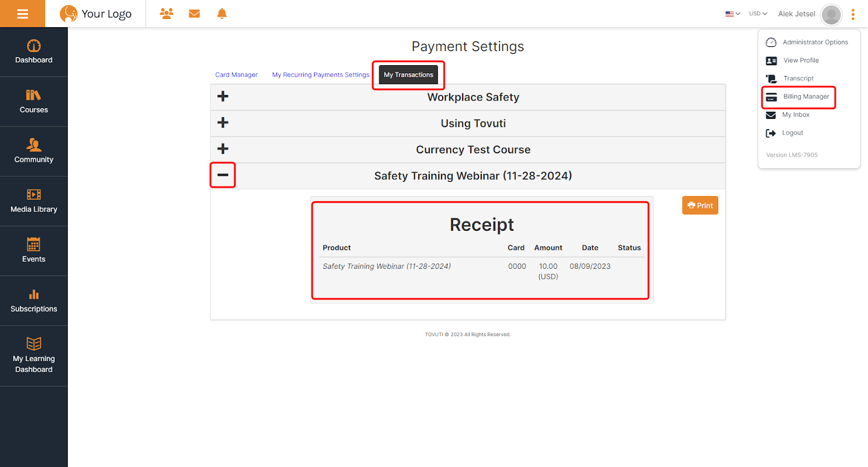
Task: Click the Billing Manager card icon
Action: pos(771,97)
